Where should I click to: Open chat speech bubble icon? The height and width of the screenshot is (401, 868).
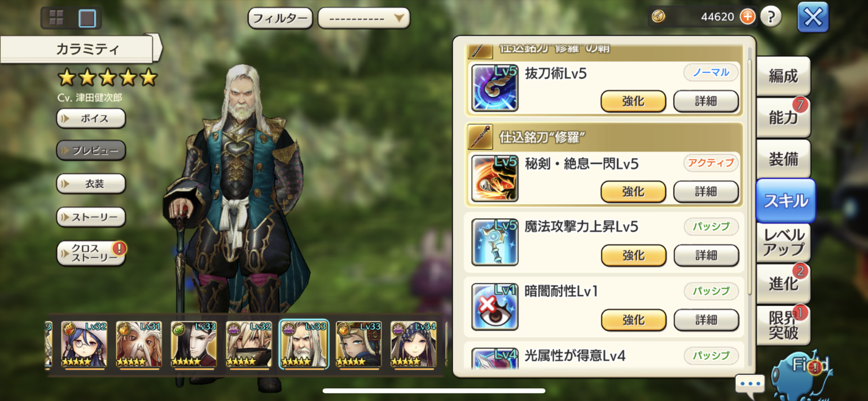(x=750, y=384)
